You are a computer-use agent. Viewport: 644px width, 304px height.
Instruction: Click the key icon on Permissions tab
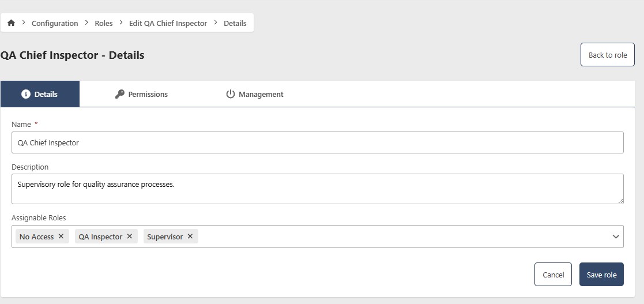click(x=120, y=94)
